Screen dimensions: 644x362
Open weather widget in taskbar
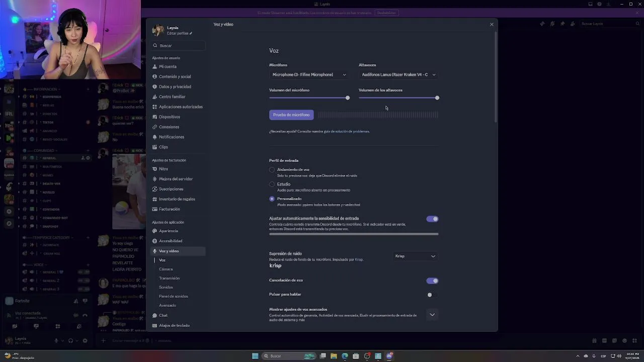click(20, 356)
